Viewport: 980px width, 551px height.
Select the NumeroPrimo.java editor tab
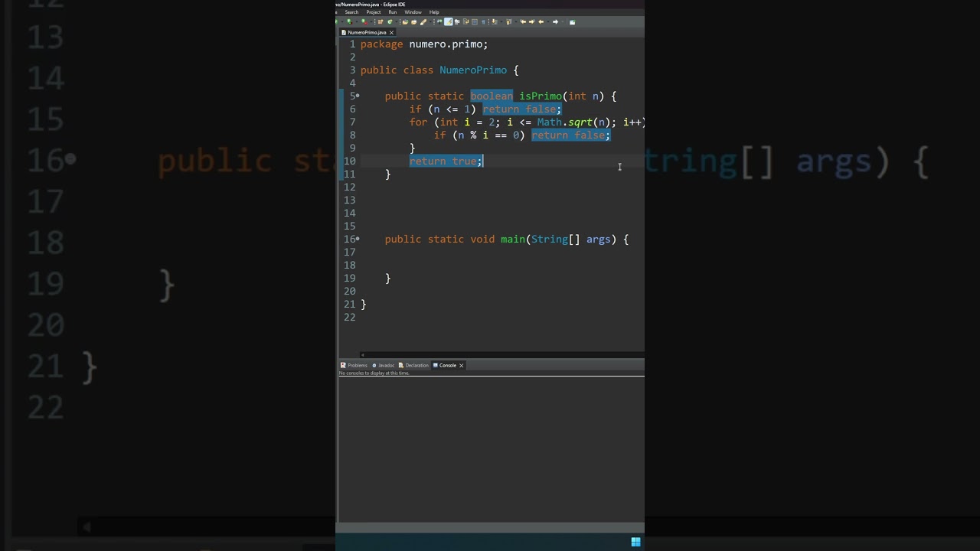pyautogui.click(x=367, y=33)
